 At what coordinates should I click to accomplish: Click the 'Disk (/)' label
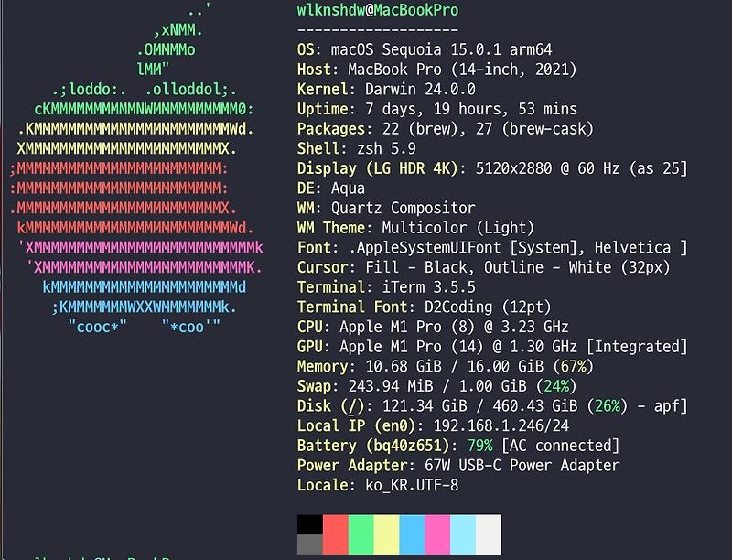click(x=331, y=406)
